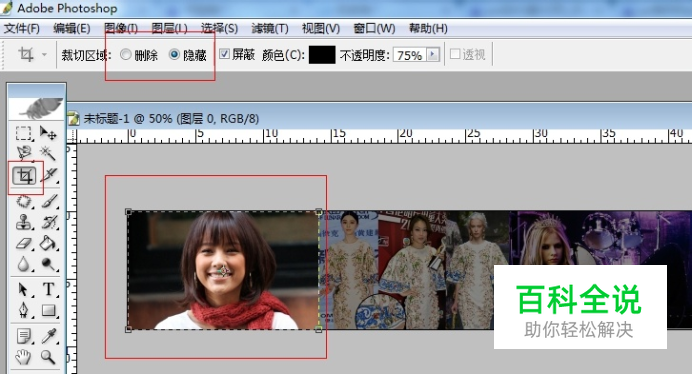Select the Paint Bucket tool
This screenshot has height=374, width=692.
click(49, 243)
